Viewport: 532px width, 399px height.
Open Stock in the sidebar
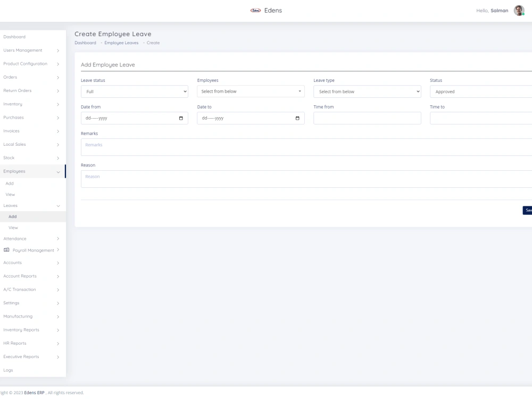[9, 158]
